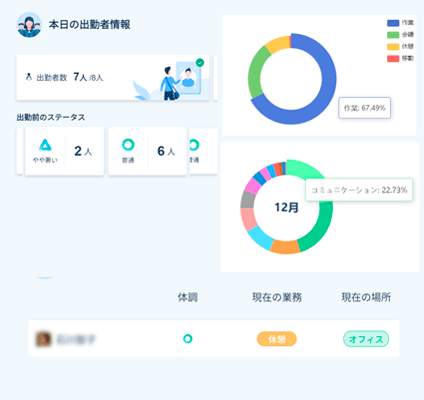Click the group avatar icon beside 本日の出勤者情報
The image size is (424, 400).
(x=29, y=25)
